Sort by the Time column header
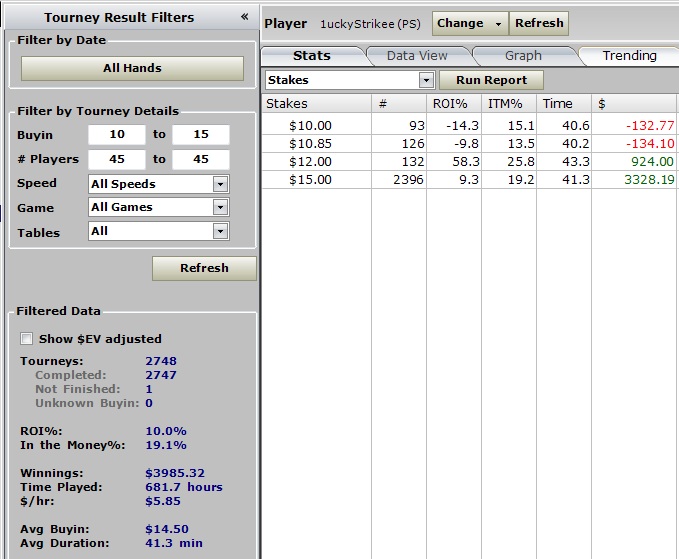The width and height of the screenshot is (679, 559). pyautogui.click(x=564, y=104)
